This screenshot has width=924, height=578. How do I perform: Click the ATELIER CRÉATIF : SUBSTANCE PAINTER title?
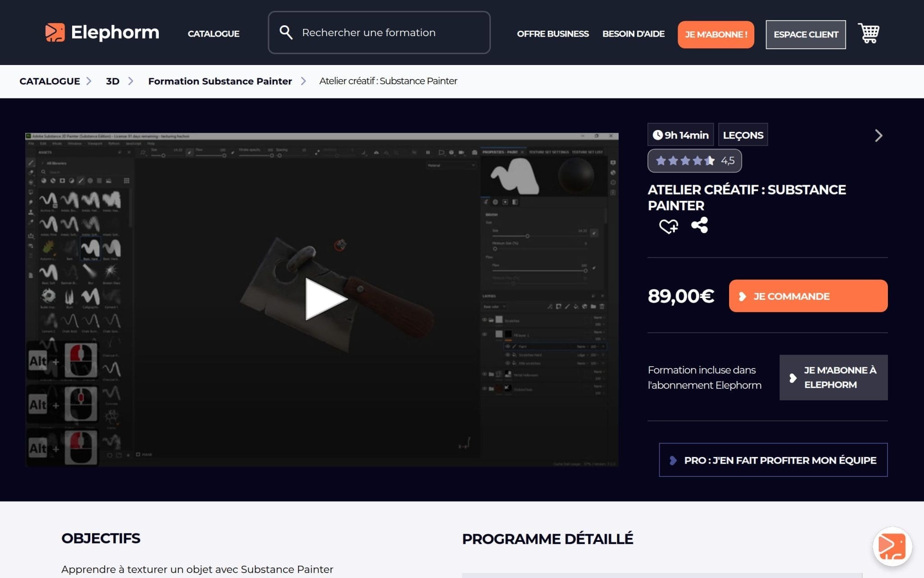click(x=747, y=197)
